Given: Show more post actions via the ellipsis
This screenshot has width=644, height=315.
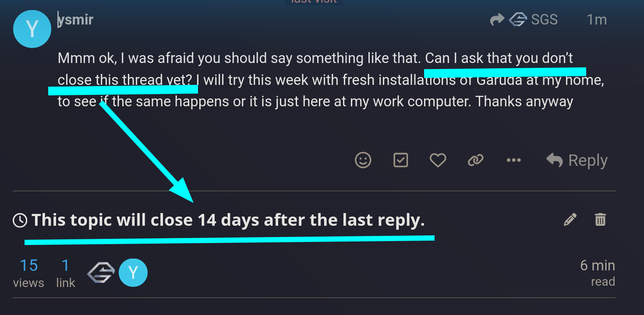Looking at the screenshot, I should click(x=513, y=160).
